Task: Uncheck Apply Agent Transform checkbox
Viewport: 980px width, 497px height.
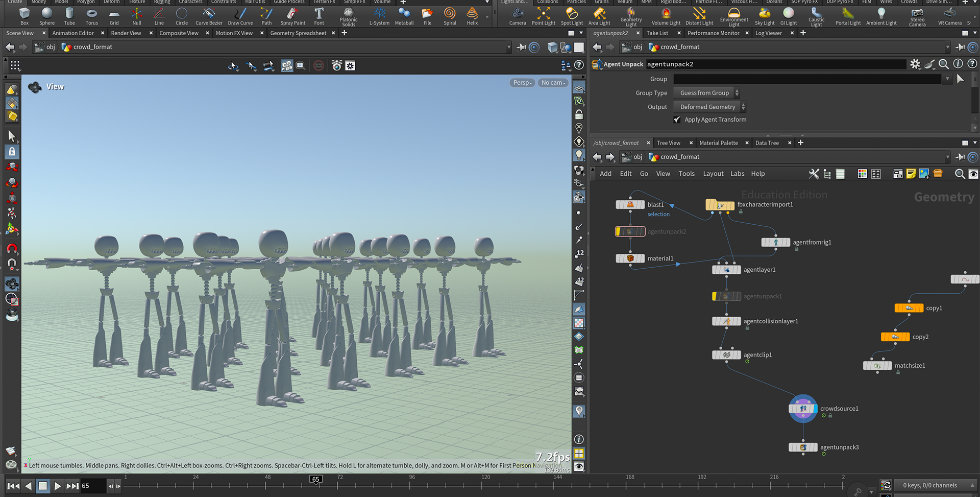Action: point(677,120)
